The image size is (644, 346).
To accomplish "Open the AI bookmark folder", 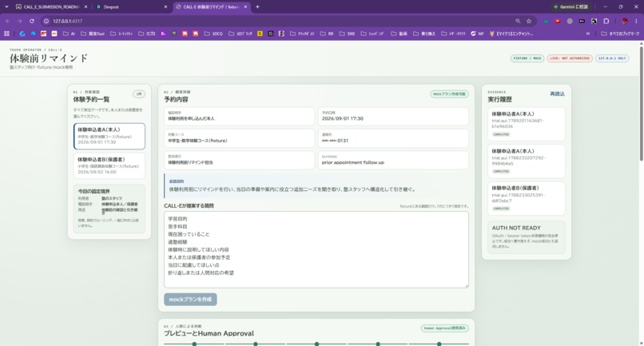I will [x=69, y=34].
